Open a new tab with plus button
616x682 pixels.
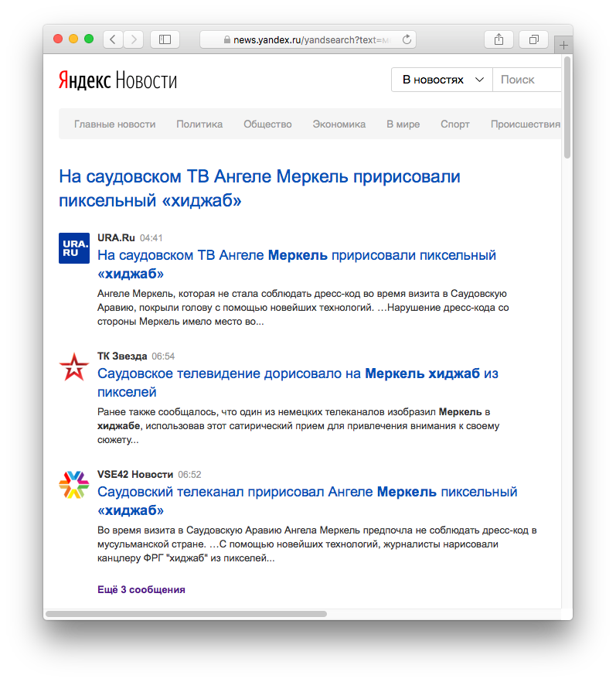pyautogui.click(x=563, y=45)
